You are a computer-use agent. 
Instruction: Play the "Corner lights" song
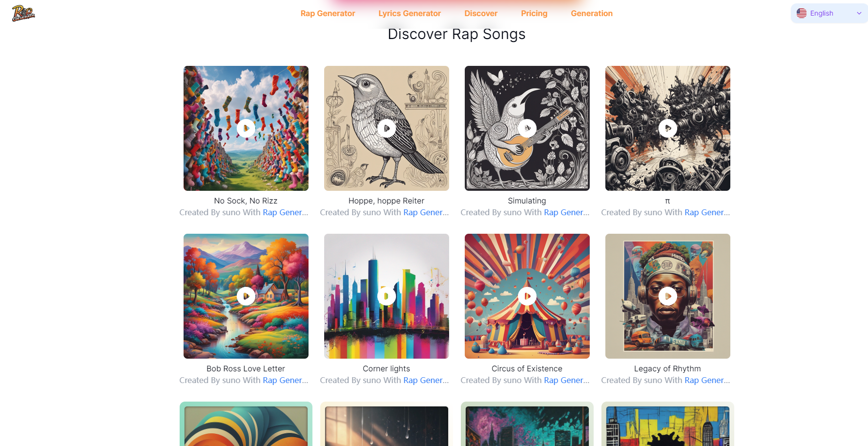[x=386, y=296]
